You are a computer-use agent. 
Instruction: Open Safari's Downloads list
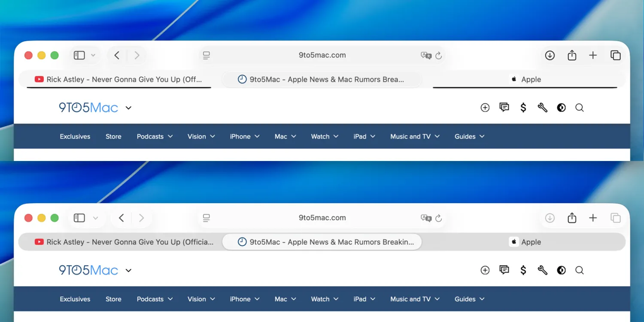coord(550,55)
